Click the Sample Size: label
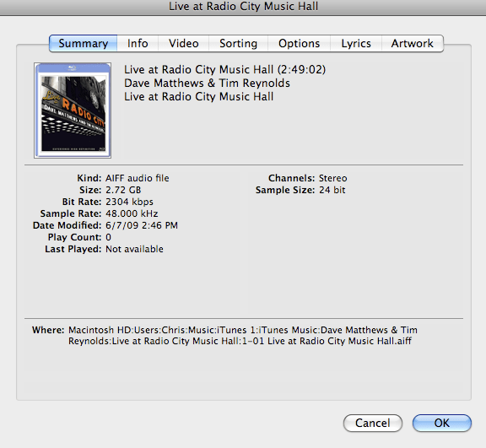 coord(285,190)
